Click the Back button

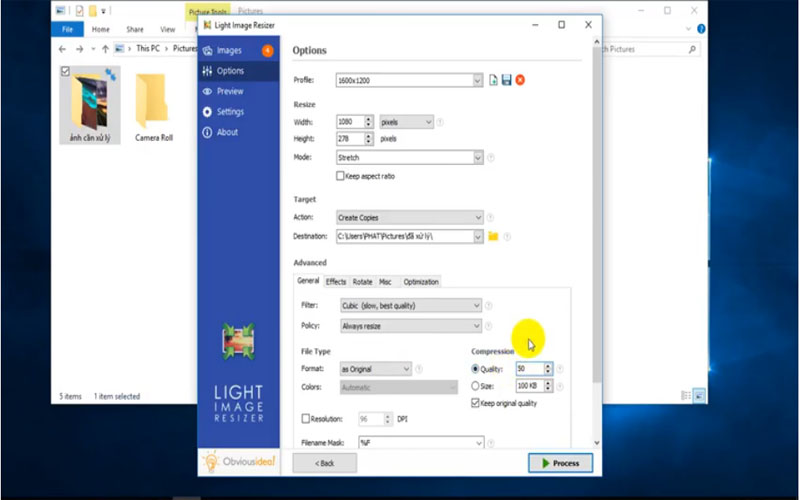(x=324, y=463)
